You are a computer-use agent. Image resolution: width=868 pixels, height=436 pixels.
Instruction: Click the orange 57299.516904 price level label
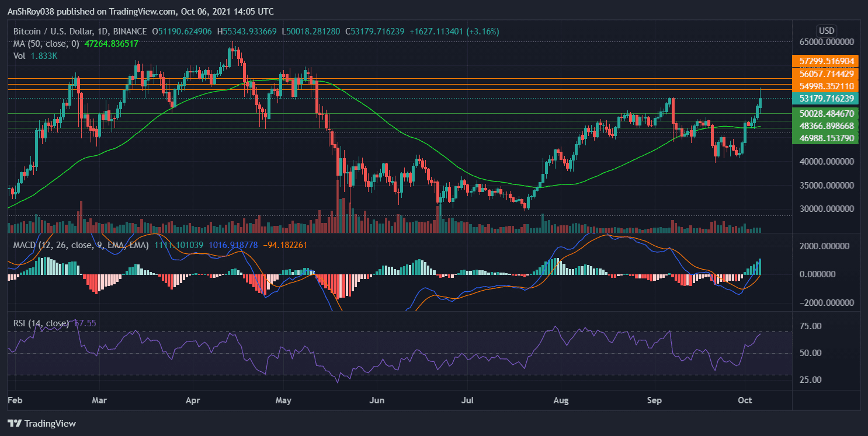pos(825,61)
